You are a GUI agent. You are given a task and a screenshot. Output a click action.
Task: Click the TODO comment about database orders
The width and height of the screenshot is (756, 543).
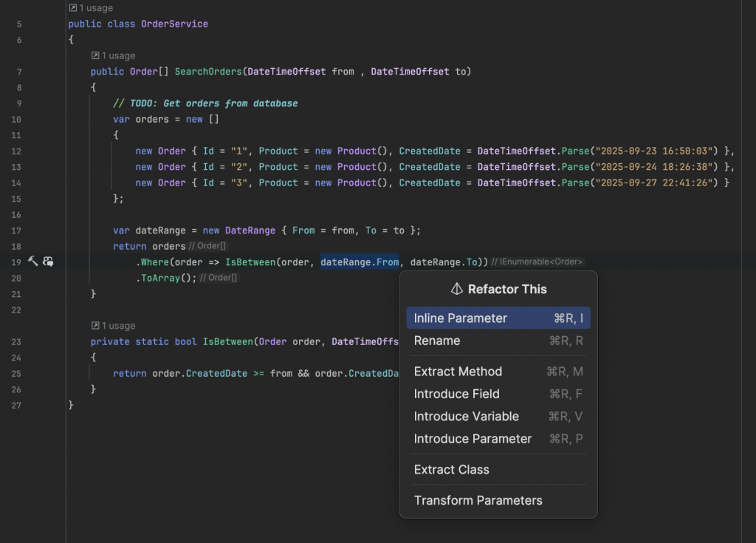205,103
